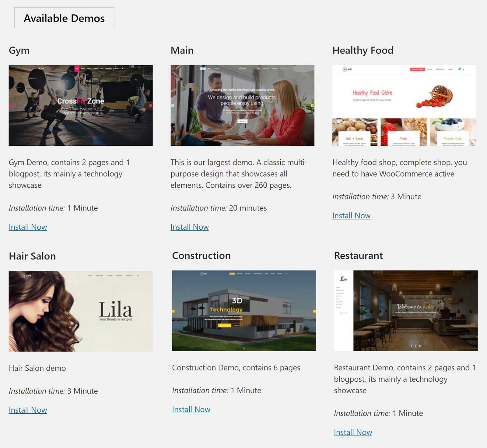
Task: Select the Main demo preview thumbnail
Action: click(x=242, y=105)
